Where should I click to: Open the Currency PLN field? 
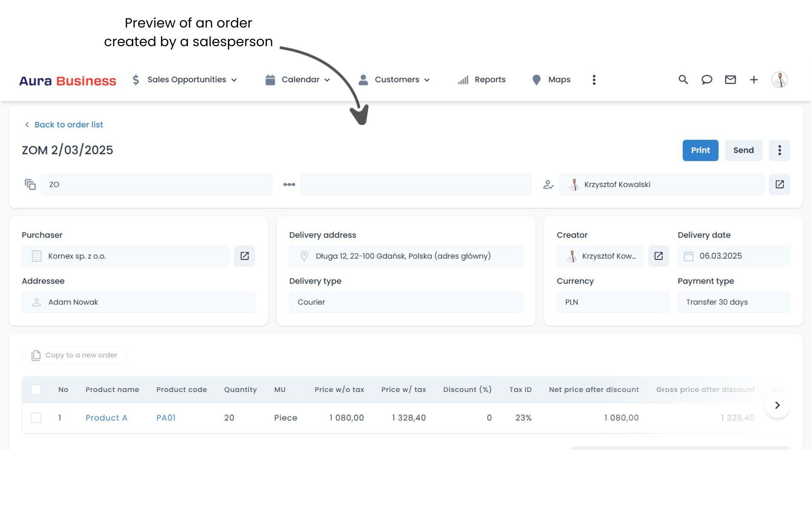coord(613,302)
